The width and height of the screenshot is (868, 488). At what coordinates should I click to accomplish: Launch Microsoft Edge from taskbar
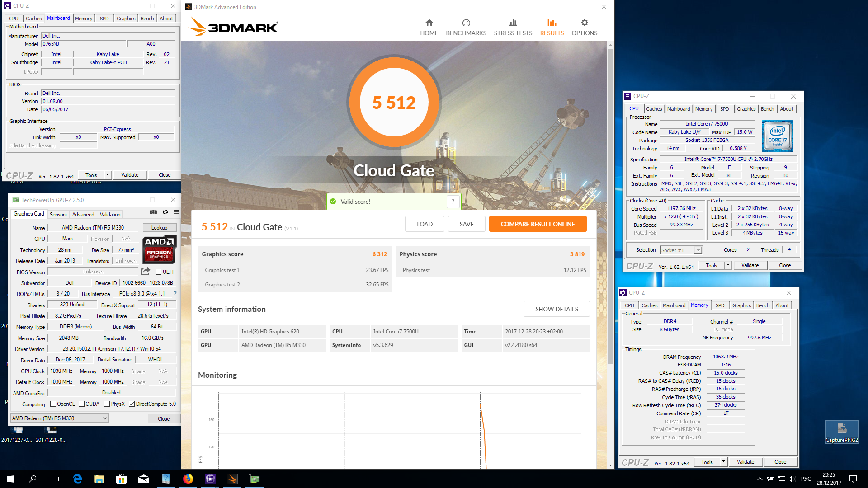77,479
